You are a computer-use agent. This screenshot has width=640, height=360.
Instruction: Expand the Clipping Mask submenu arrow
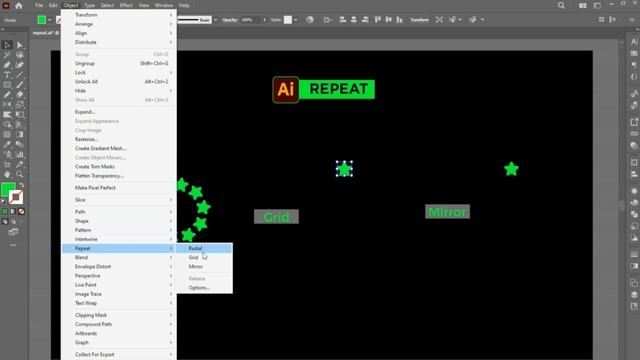pyautogui.click(x=171, y=315)
